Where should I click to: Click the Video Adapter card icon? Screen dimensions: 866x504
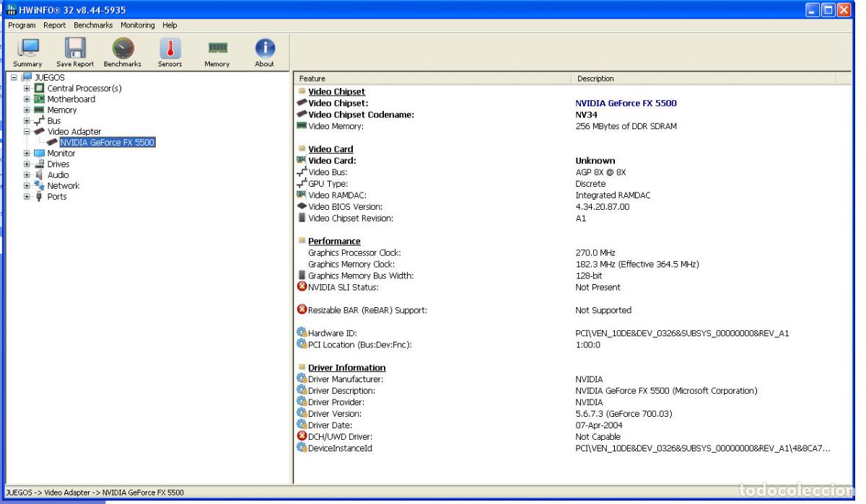pos(40,131)
